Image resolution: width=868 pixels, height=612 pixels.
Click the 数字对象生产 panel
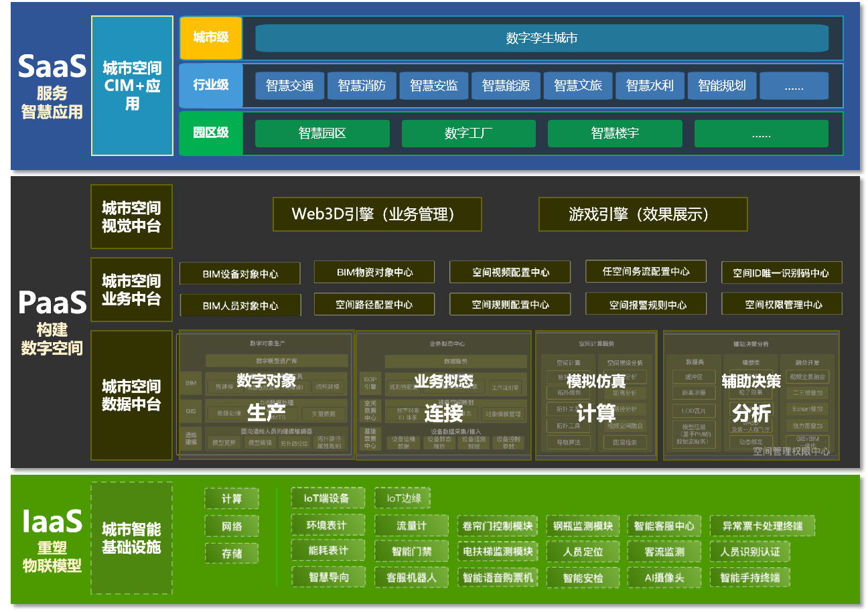[266, 395]
